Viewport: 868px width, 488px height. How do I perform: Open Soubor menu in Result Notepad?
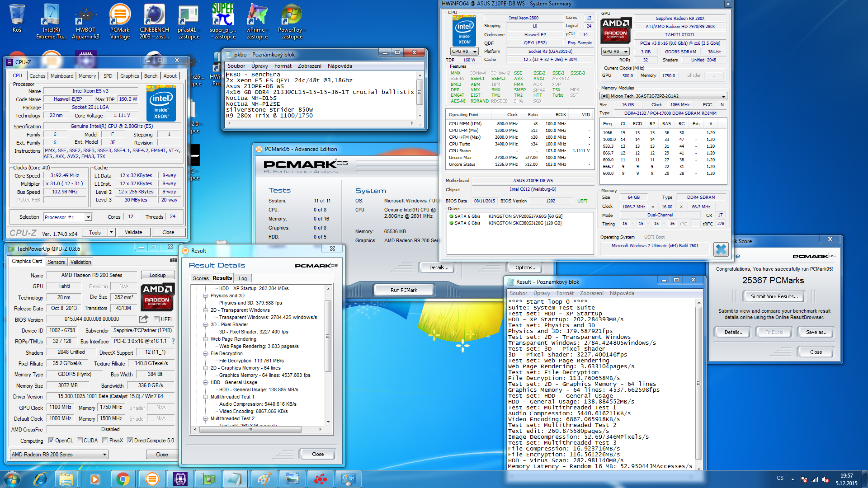519,293
